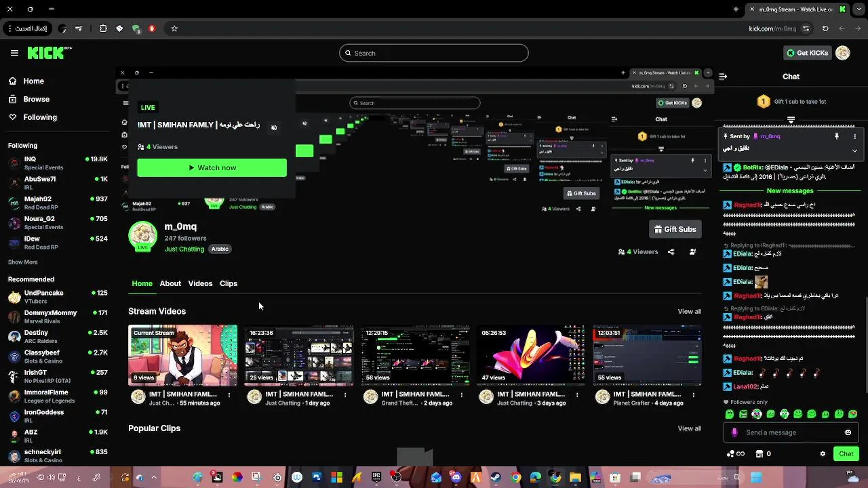Open browser extensions puzzle icon
Viewport: 868px width, 488px height.
coord(103,28)
